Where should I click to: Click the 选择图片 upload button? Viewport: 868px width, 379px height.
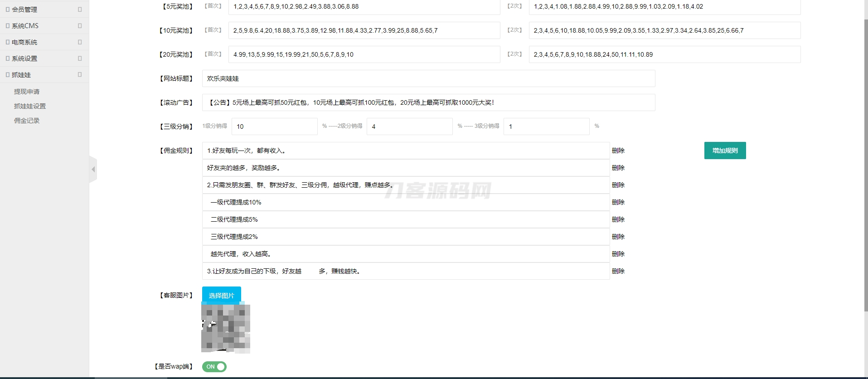[x=221, y=296]
